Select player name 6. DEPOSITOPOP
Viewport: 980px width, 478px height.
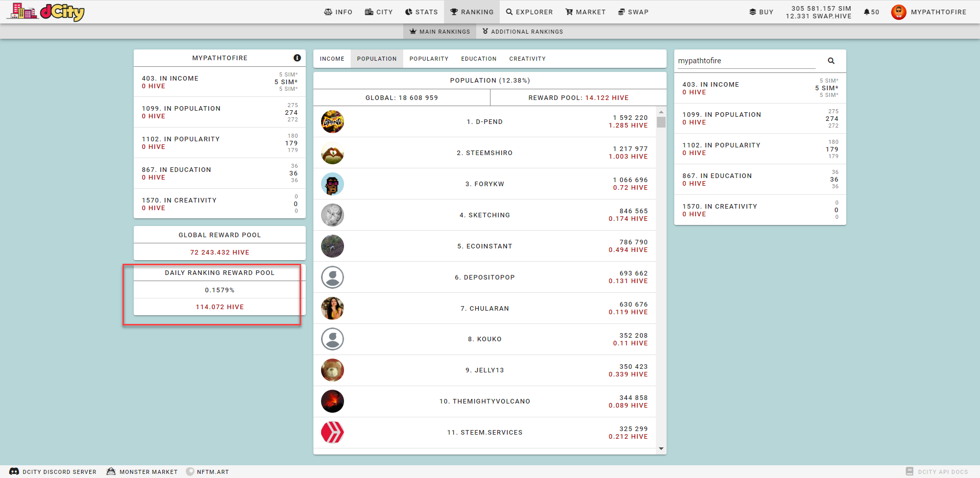click(x=485, y=278)
